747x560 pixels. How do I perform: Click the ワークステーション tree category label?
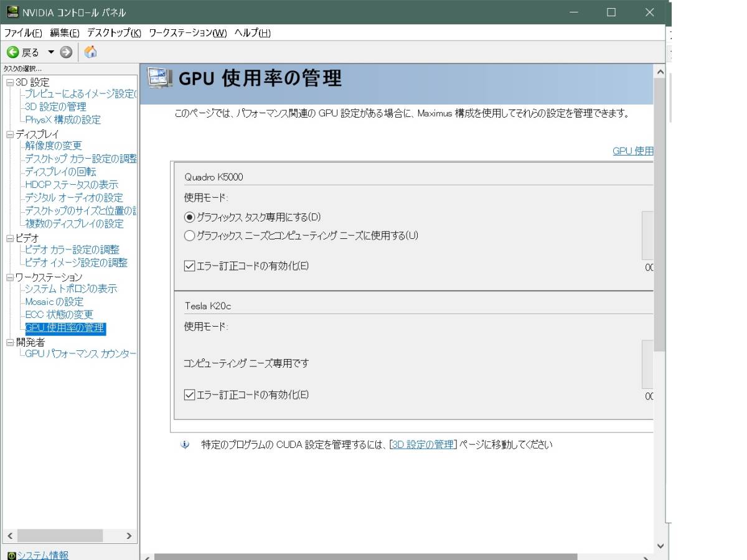[x=49, y=277]
